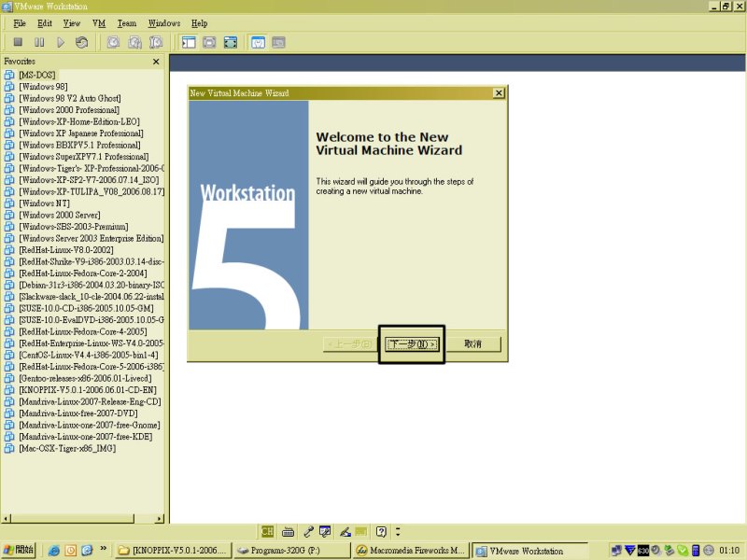Select [Mandriva-Linux-one-2007-free-KDE] favorite
The width and height of the screenshot is (747, 560).
click(86, 437)
